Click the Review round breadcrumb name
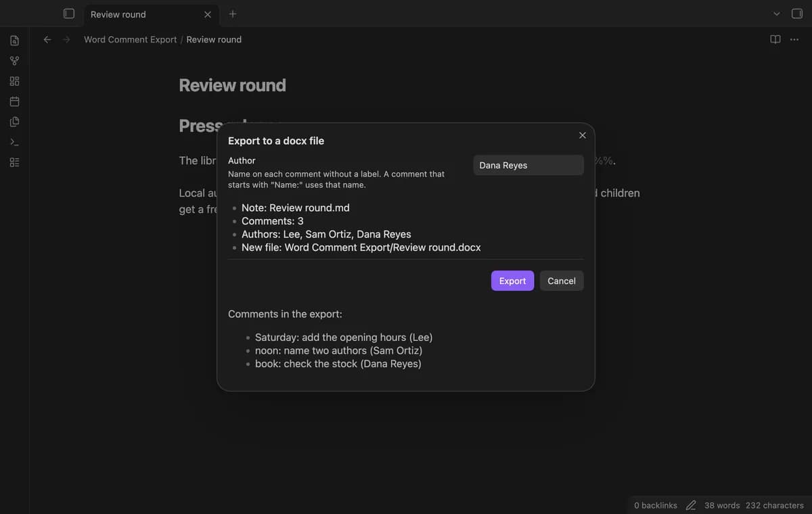Viewport: 812px width, 514px height. (214, 39)
